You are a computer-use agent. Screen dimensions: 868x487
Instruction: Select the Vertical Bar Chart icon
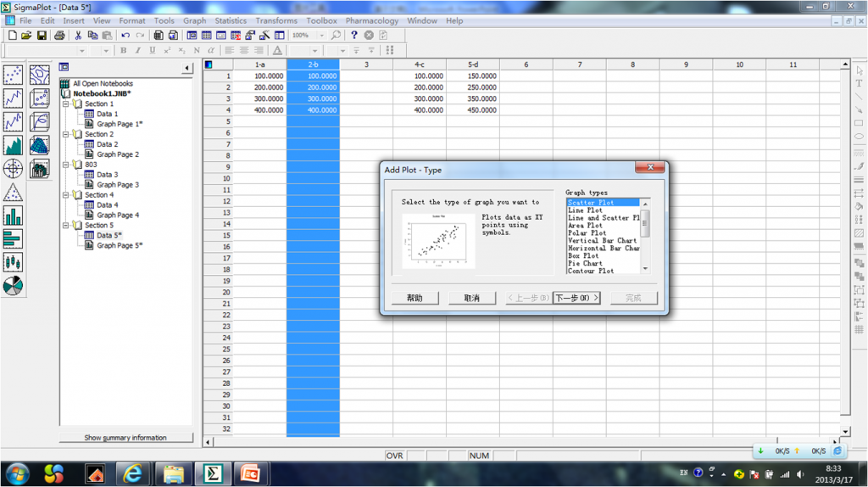click(x=13, y=216)
